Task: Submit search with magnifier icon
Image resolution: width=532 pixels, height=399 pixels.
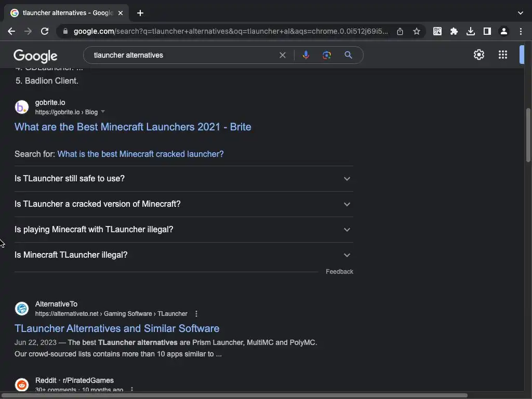Action: pyautogui.click(x=348, y=55)
